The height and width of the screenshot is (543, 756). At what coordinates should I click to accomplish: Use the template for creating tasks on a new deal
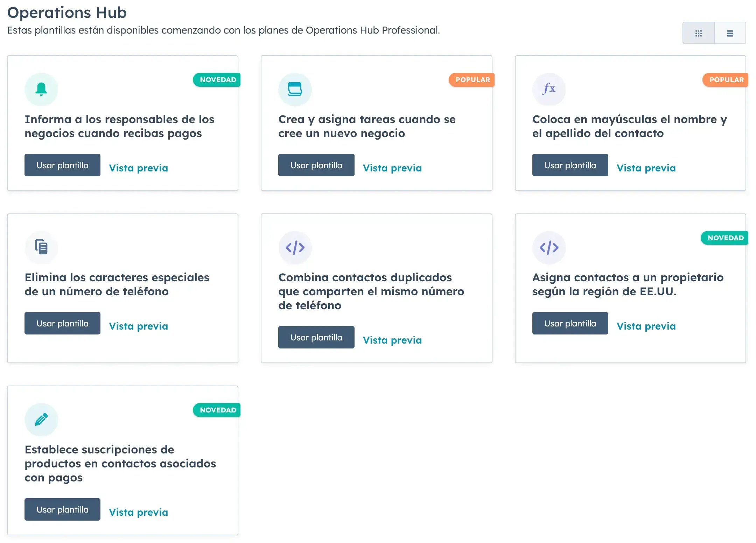pos(316,165)
